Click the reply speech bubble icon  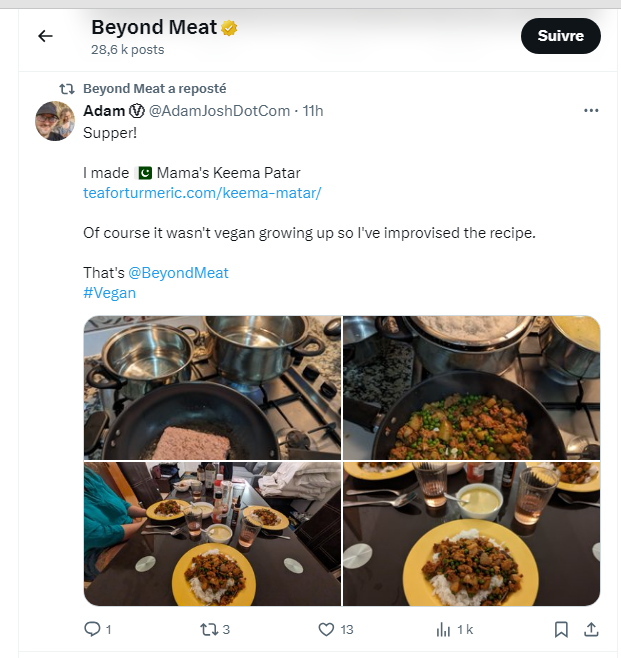pos(92,629)
